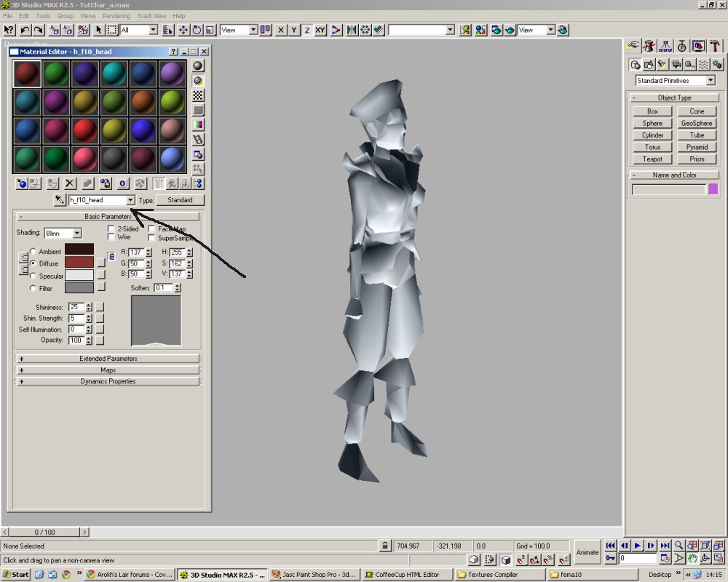Click Pick Material From Object eyedropper
The height and width of the screenshot is (582, 728).
tap(60, 200)
